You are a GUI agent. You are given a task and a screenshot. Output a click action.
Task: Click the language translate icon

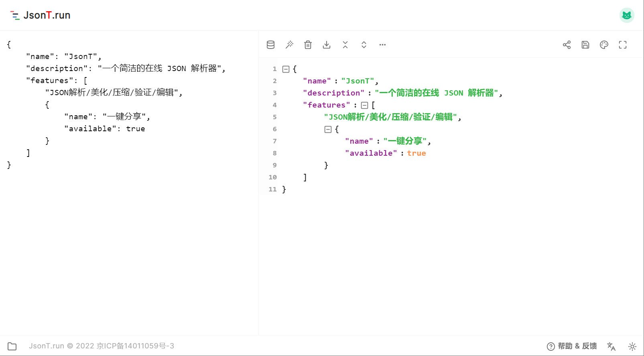click(x=611, y=346)
